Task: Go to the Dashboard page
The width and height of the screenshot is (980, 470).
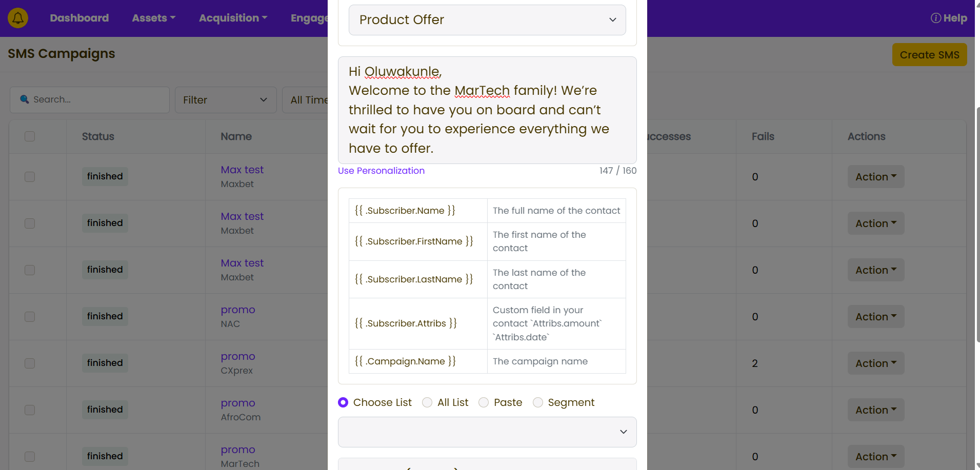Action: click(x=79, y=18)
